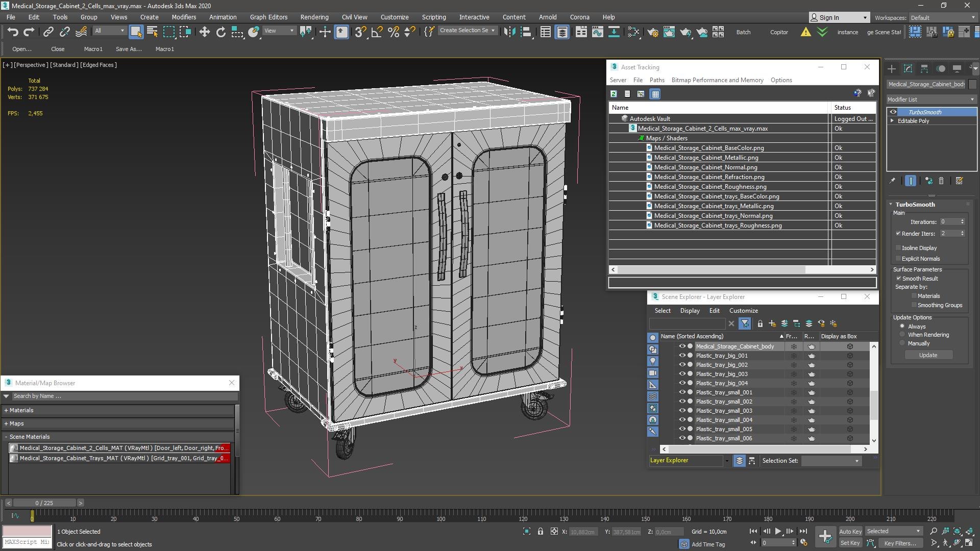
Task: Click the time slider 0 / 225 handle
Action: point(44,503)
